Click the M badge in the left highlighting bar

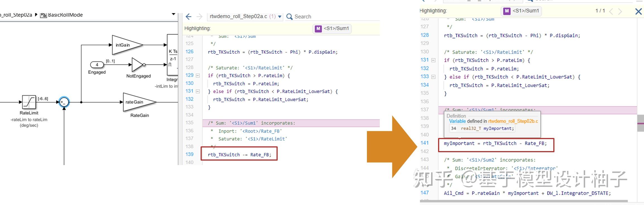coord(318,28)
